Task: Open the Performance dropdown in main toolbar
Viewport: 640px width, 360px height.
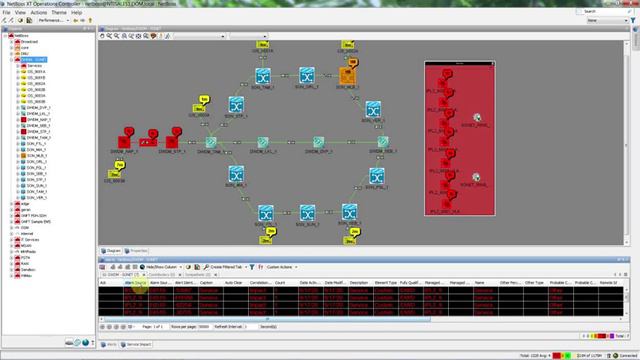Action: (x=67, y=20)
